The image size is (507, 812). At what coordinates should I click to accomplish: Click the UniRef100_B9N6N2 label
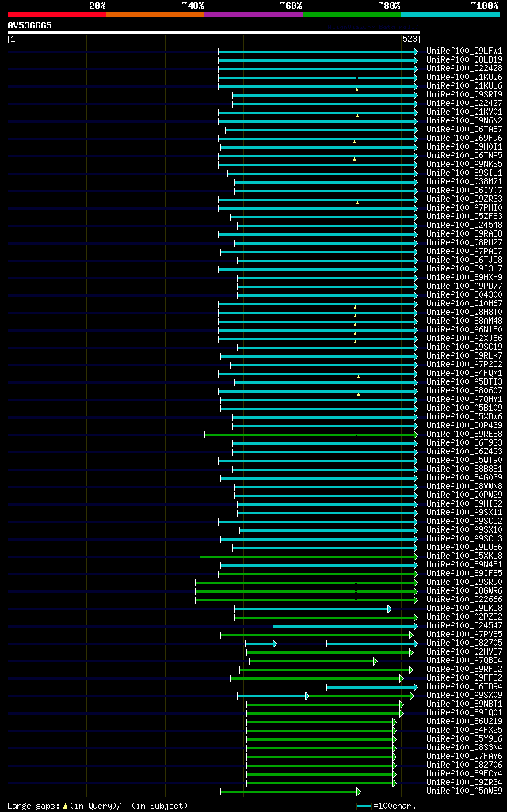click(464, 120)
